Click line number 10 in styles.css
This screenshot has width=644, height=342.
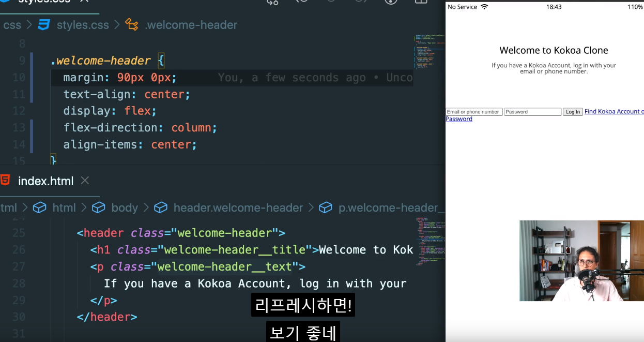point(19,78)
